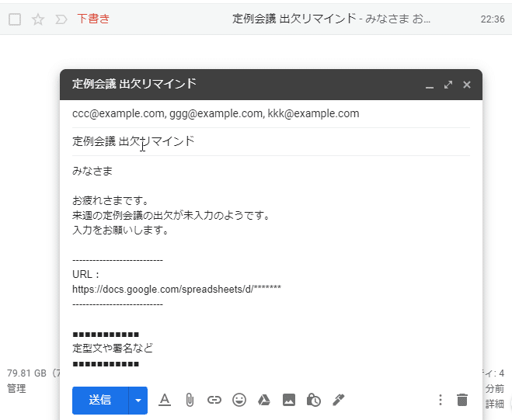The width and height of the screenshot is (512, 420).
Task: Open more options three-dot menu
Action: tap(441, 400)
